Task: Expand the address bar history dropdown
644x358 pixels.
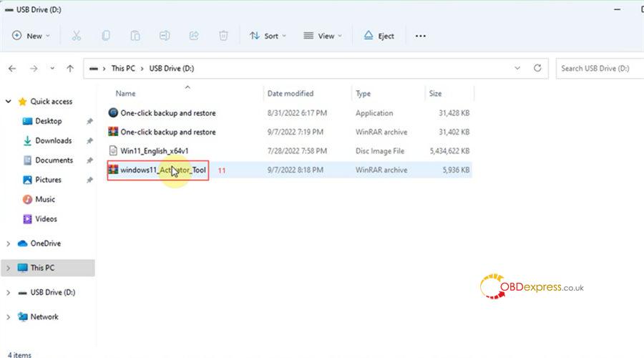Action: 517,68
